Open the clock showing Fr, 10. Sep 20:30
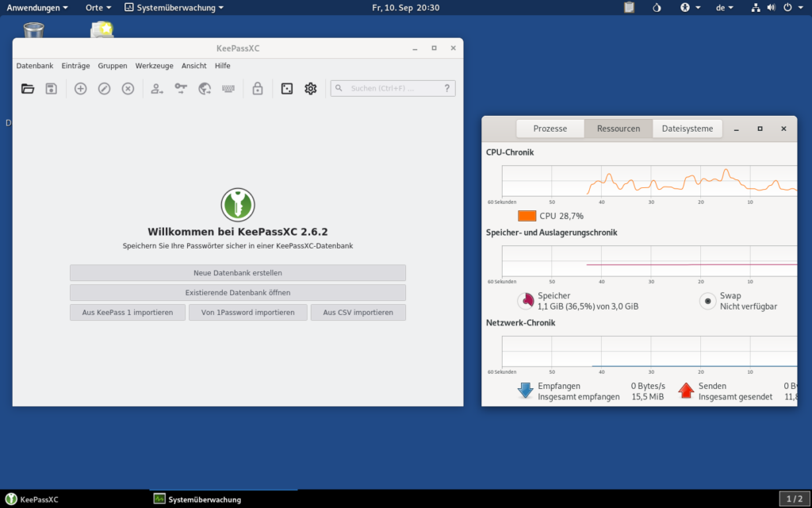 pos(405,8)
